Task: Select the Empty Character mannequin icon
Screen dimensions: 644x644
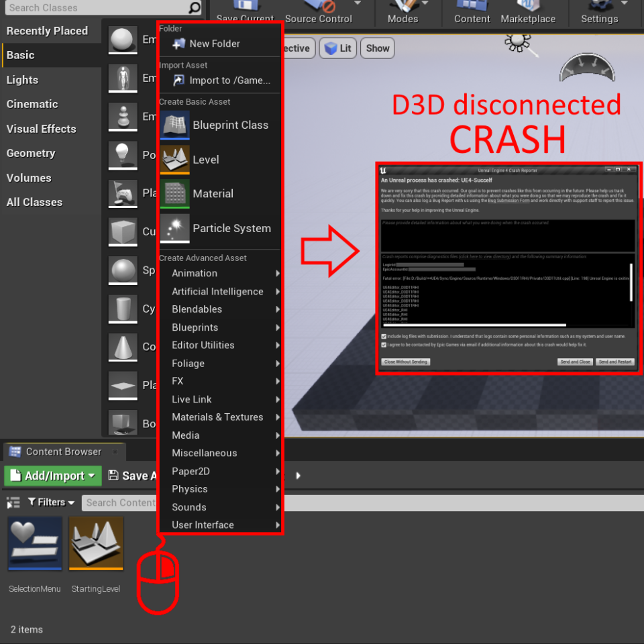Action: tap(123, 78)
